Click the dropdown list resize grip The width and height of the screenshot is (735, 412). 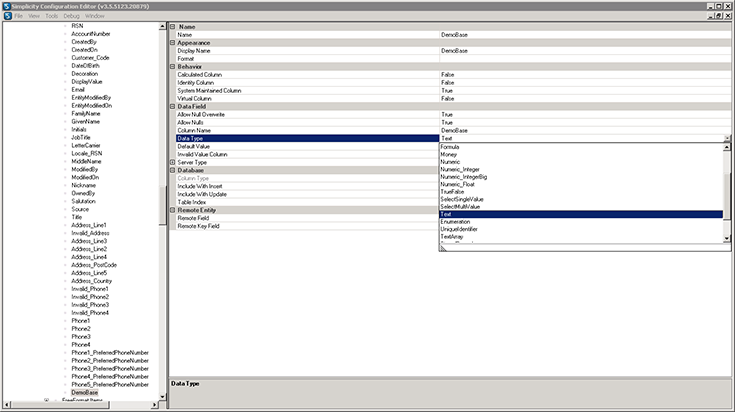click(x=443, y=248)
